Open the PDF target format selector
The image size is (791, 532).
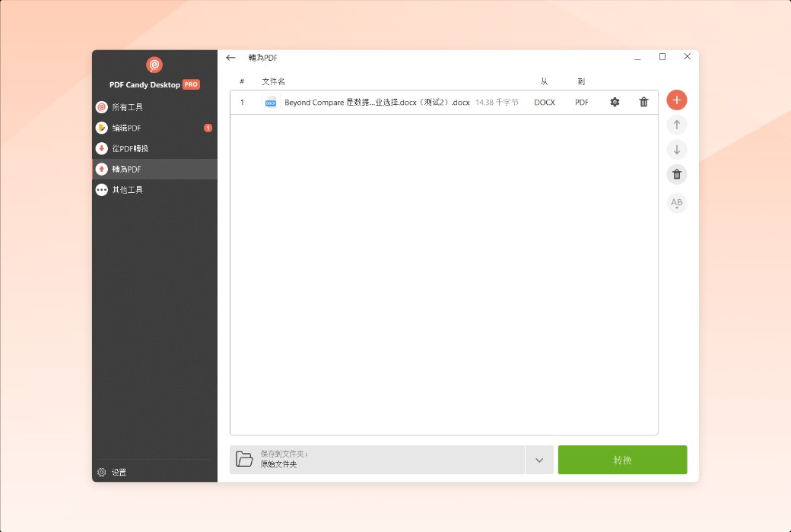pyautogui.click(x=581, y=102)
